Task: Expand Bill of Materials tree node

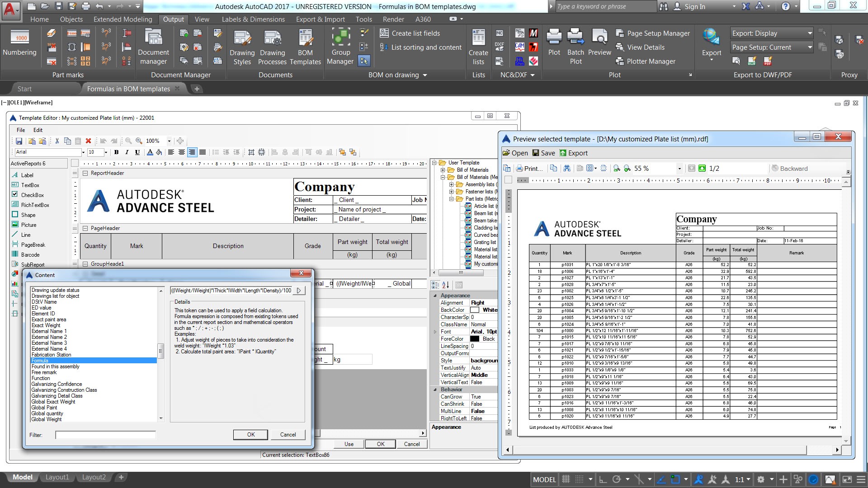Action: point(443,170)
